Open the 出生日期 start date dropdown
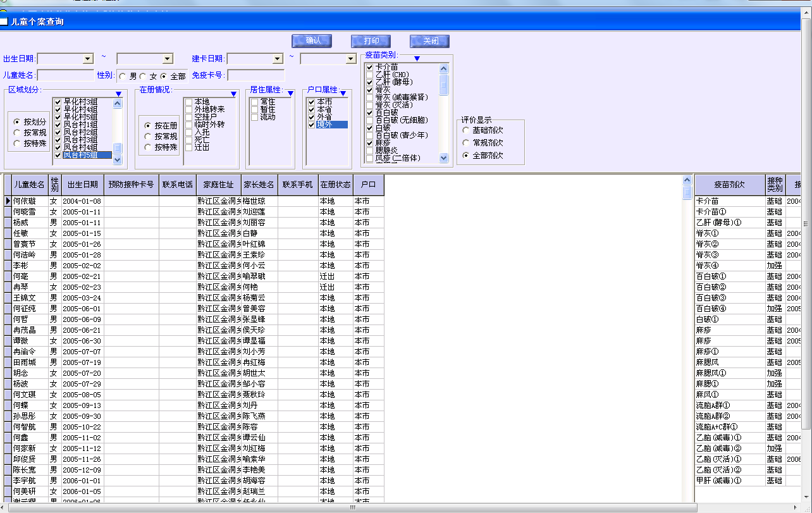 (x=88, y=59)
